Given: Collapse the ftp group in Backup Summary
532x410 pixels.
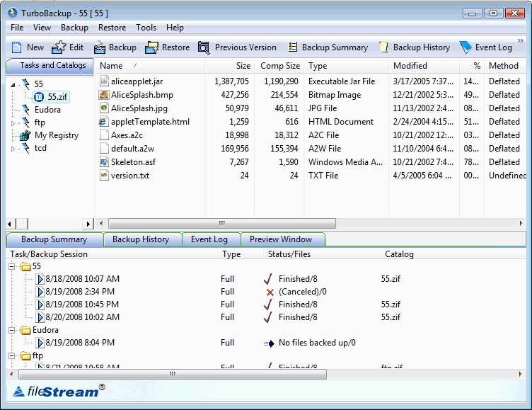Looking at the screenshot, I should pyautogui.click(x=12, y=355).
